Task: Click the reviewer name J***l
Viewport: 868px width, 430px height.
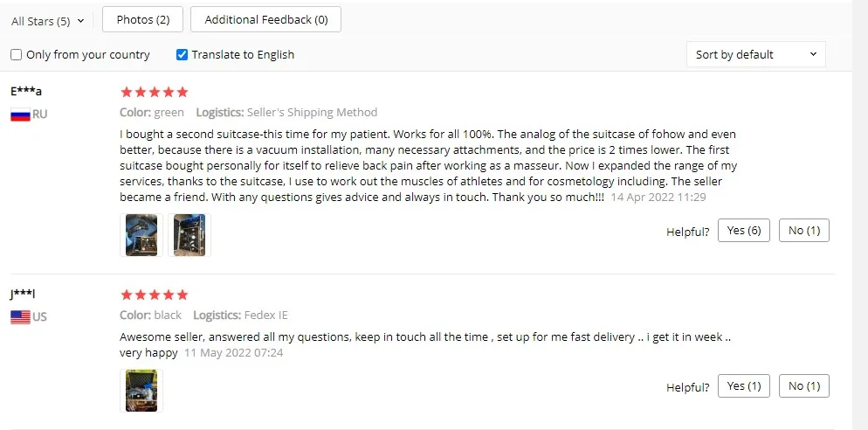Action: 24,295
